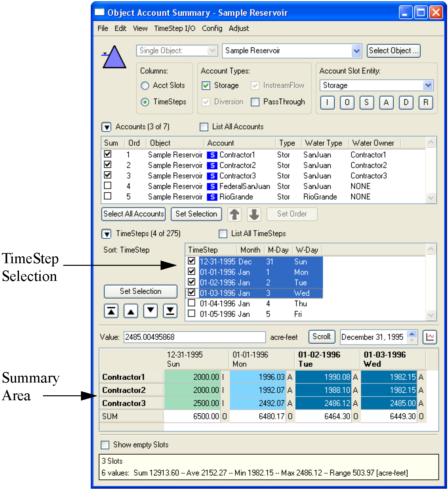Collapse the Accounts (3 of 7) section
This screenshot has height=490, width=448.
point(107,127)
